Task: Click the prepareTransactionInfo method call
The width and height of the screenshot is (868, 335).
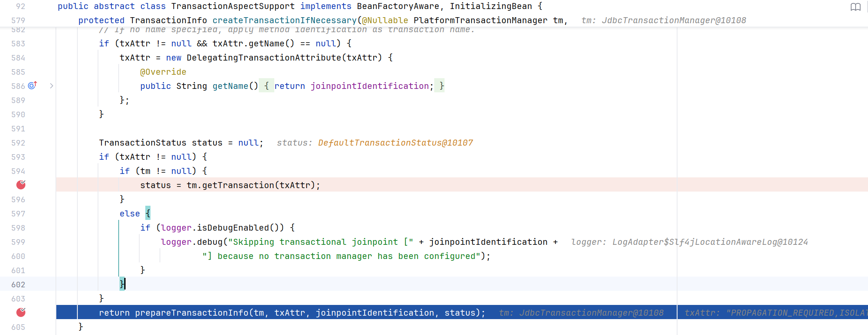Action: [x=192, y=313]
